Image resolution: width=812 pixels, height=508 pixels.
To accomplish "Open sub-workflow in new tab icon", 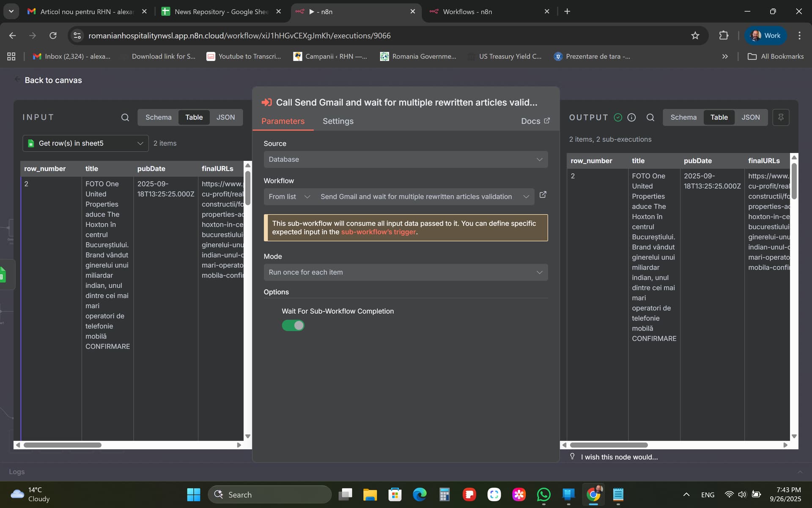I will tap(543, 195).
